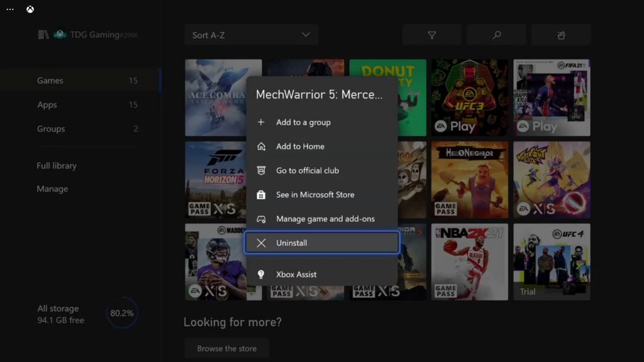
Task: Open the filter funnel button
Action: coord(431,35)
